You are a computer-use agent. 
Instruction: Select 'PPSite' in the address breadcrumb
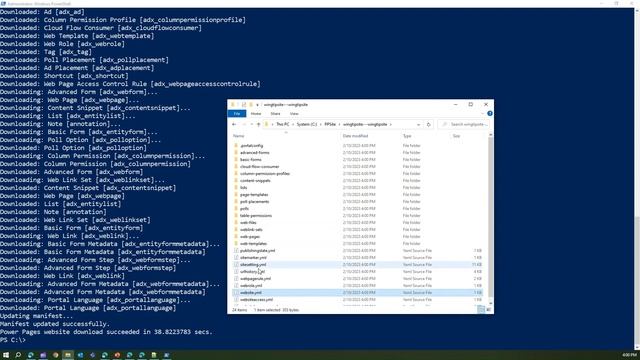point(330,124)
